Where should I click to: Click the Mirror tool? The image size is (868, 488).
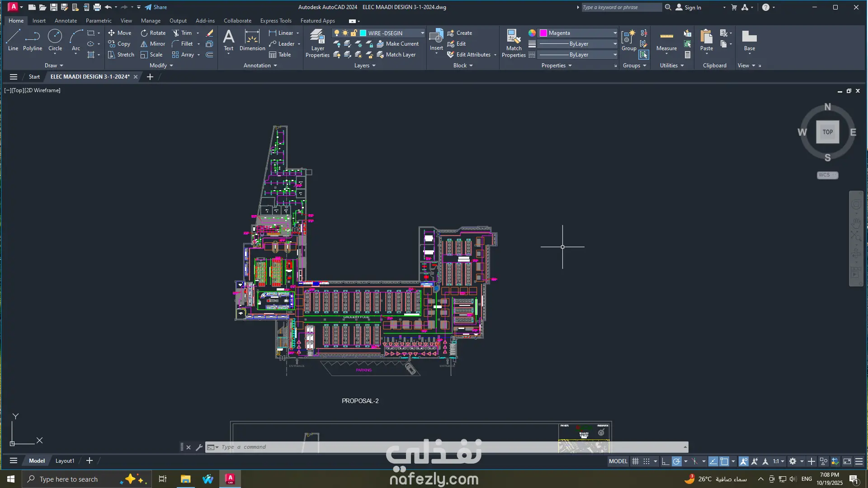pos(153,44)
